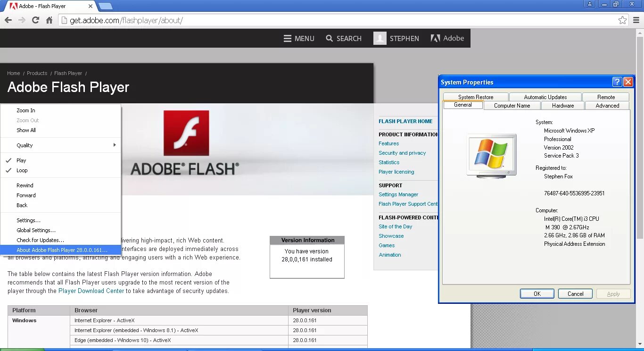Click the red Adobe Flash logo image
This screenshot has height=351, width=644.
(x=186, y=133)
